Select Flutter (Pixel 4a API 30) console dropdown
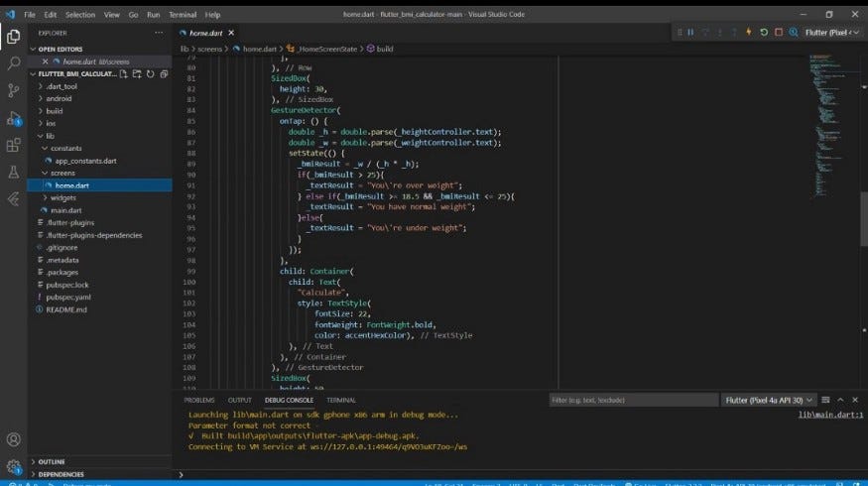This screenshot has width=868, height=486. pos(769,400)
